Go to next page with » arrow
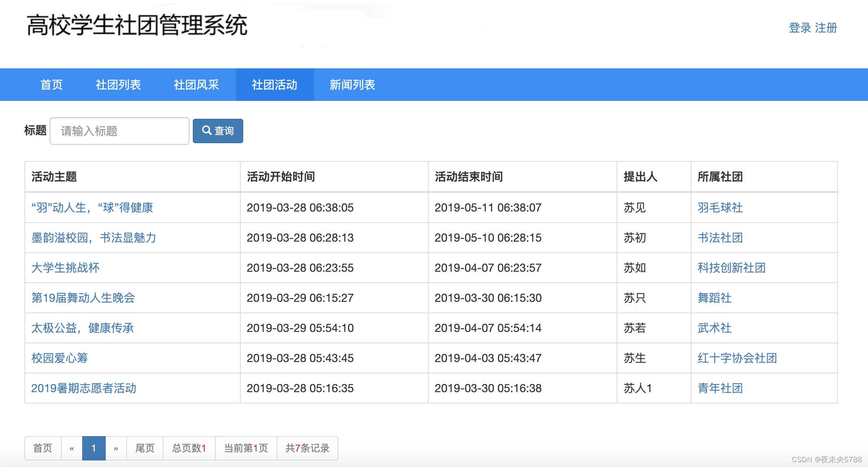Viewport: 868px width, 467px height. (116, 448)
